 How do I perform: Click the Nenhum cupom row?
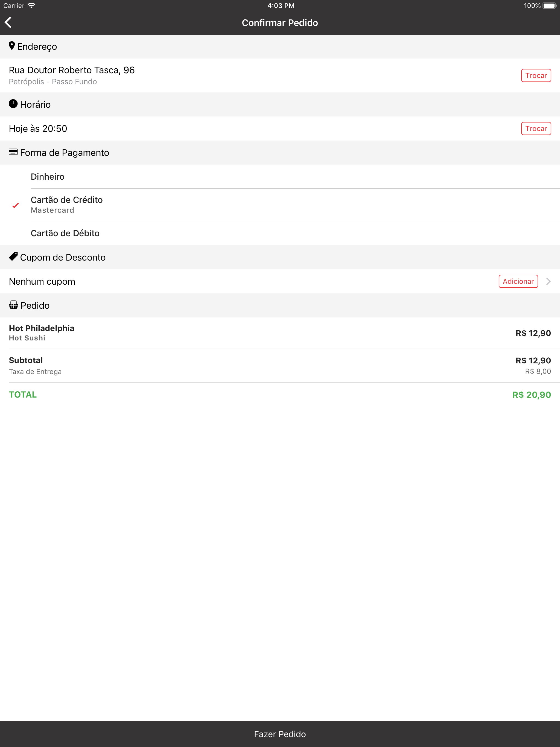280,281
